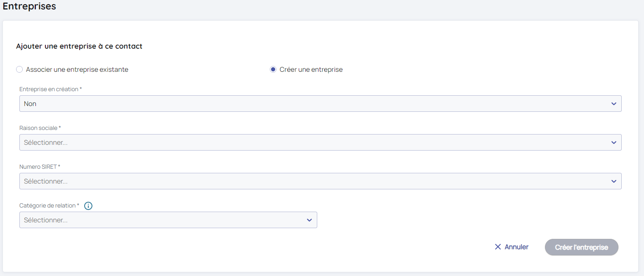This screenshot has height=276, width=644.
Task: Click the 'Raison sociale' field label
Action: [38, 128]
